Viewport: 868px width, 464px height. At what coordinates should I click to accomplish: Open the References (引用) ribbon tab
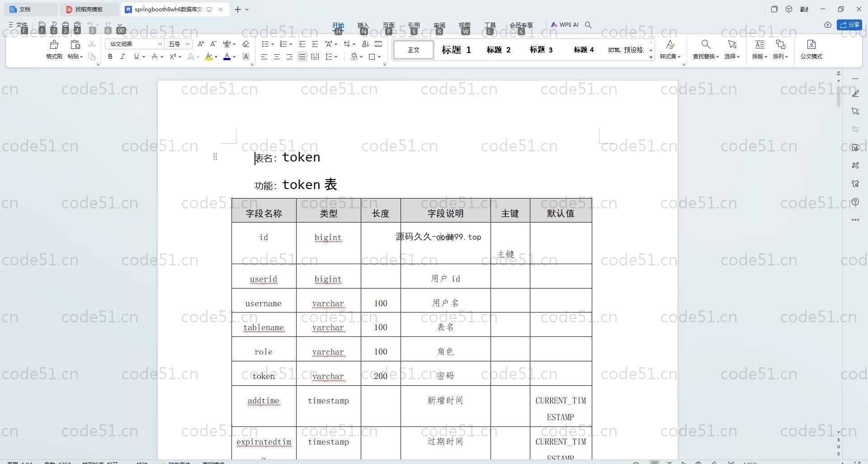coord(414,25)
